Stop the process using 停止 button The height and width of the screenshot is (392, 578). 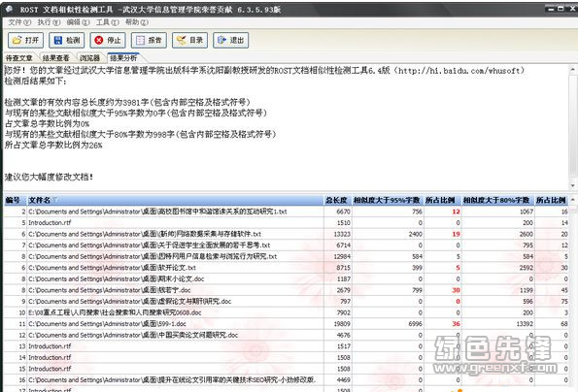click(108, 40)
